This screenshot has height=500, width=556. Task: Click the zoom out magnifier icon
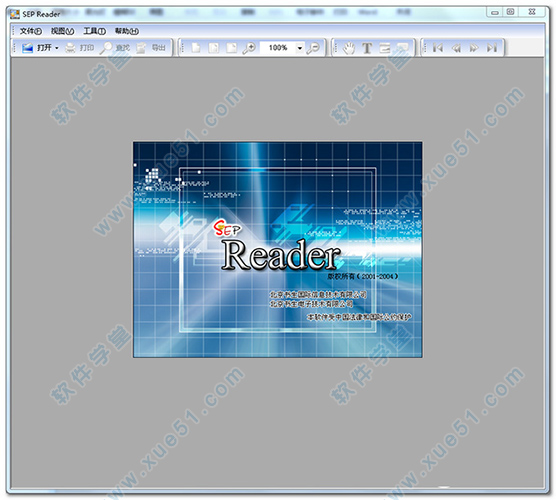[313, 48]
